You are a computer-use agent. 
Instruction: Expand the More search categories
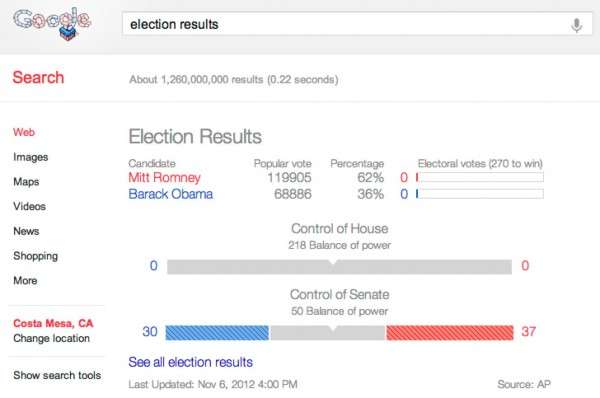pyautogui.click(x=25, y=281)
